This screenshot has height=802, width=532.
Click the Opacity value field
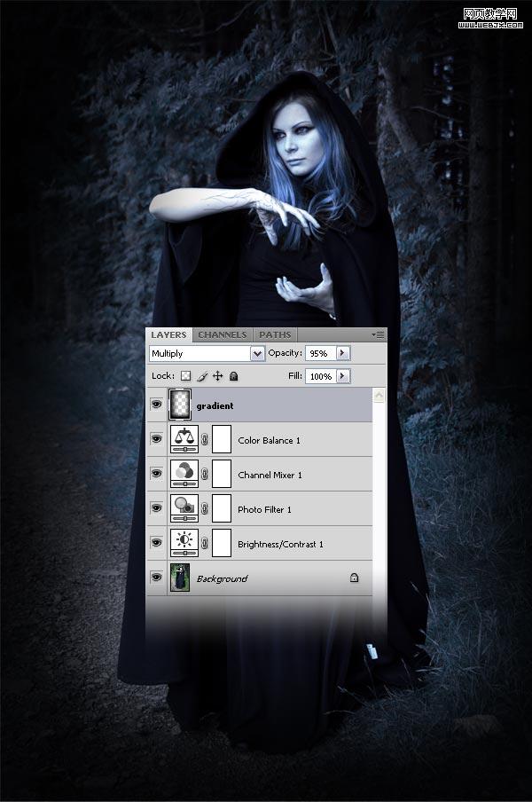pyautogui.click(x=320, y=353)
